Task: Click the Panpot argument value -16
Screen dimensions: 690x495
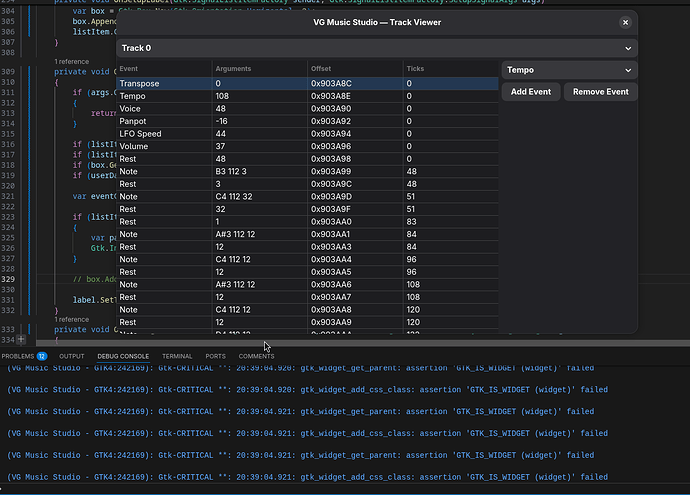Action: tap(221, 121)
